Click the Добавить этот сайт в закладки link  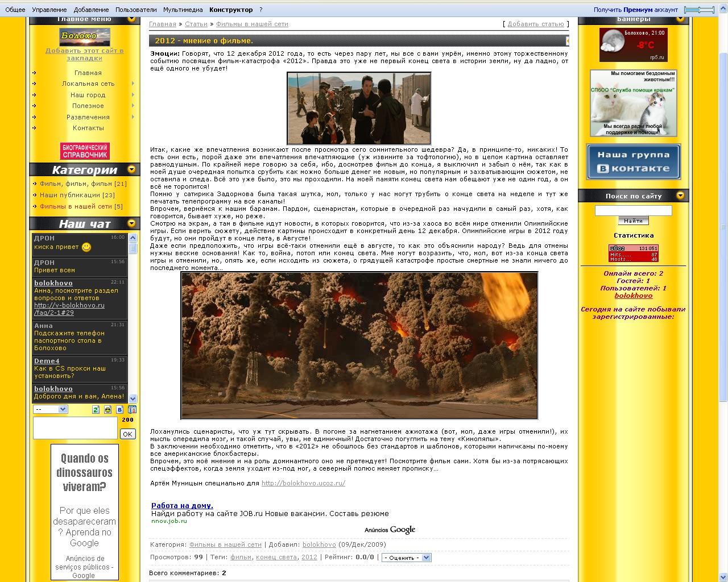[x=85, y=54]
